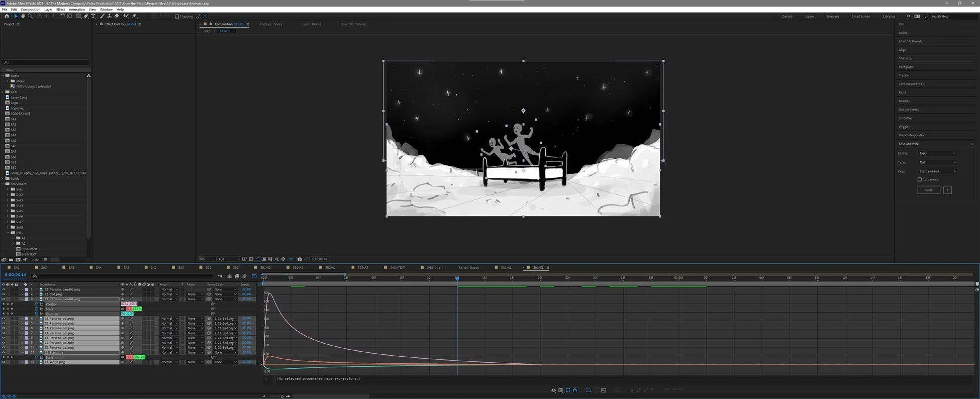Click the red Scale value of C1-Stars.png
This screenshot has height=399, width=980.
130,357
